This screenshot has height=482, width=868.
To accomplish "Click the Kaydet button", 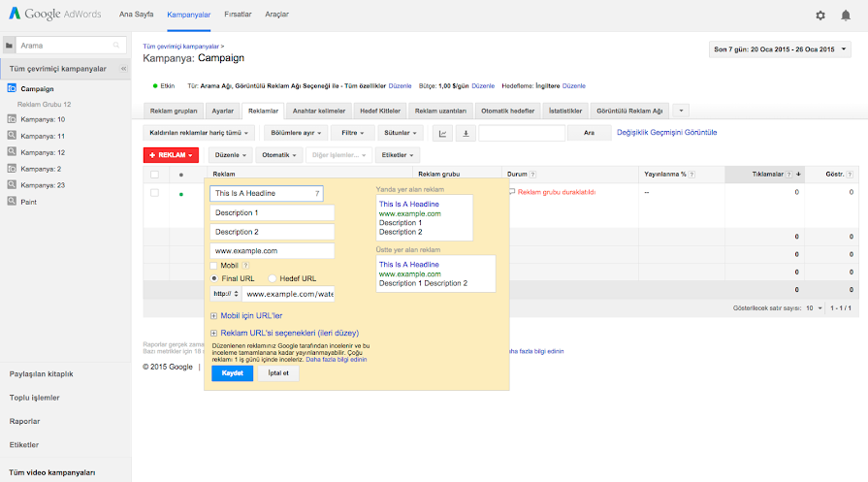I will (x=233, y=373).
